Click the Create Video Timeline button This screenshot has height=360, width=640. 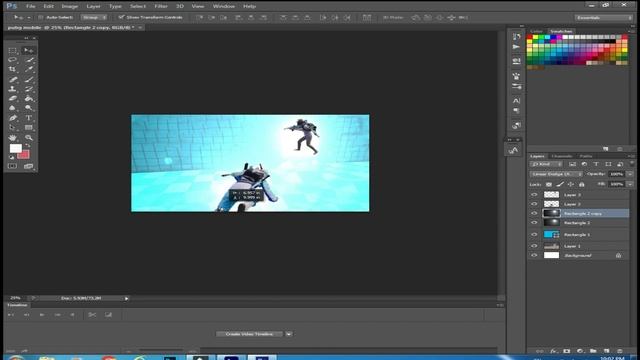tap(249, 334)
